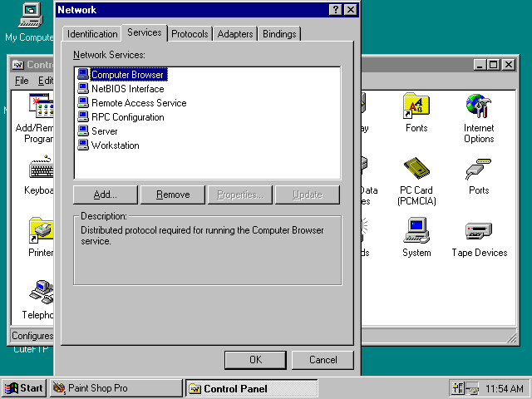
Task: Maximize the Control Panel window
Action: click(494, 65)
